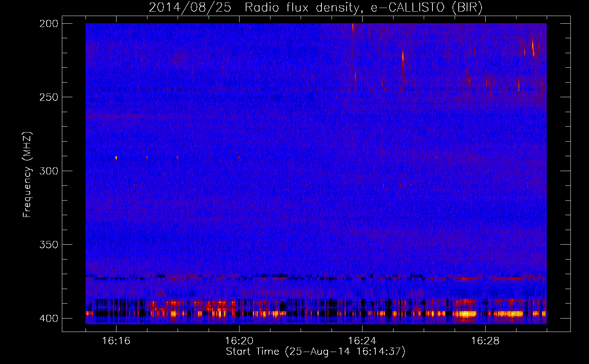Click the 'Start Time (25-Aug-14 16:14:37)' x-axis label
This screenshot has width=589, height=364.
(316, 352)
